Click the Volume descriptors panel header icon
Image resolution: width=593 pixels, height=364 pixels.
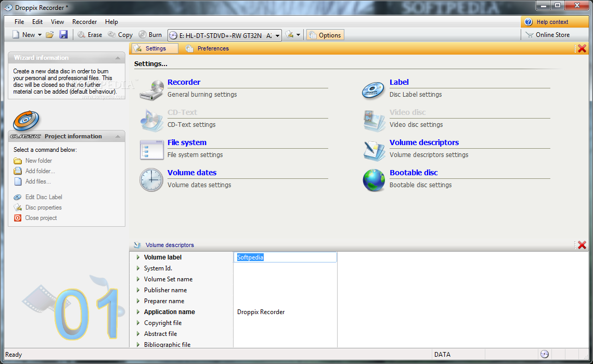click(138, 245)
